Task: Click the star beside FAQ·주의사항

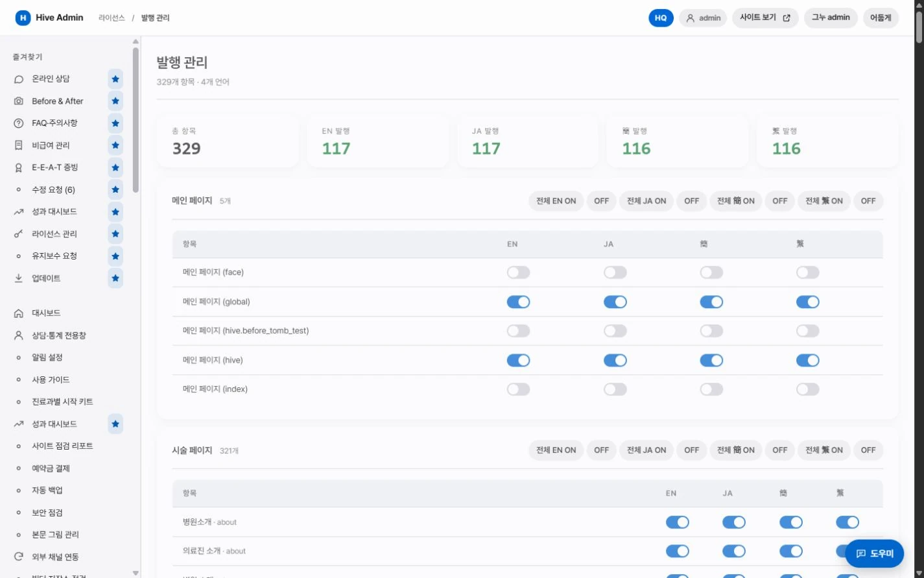Action: (115, 123)
